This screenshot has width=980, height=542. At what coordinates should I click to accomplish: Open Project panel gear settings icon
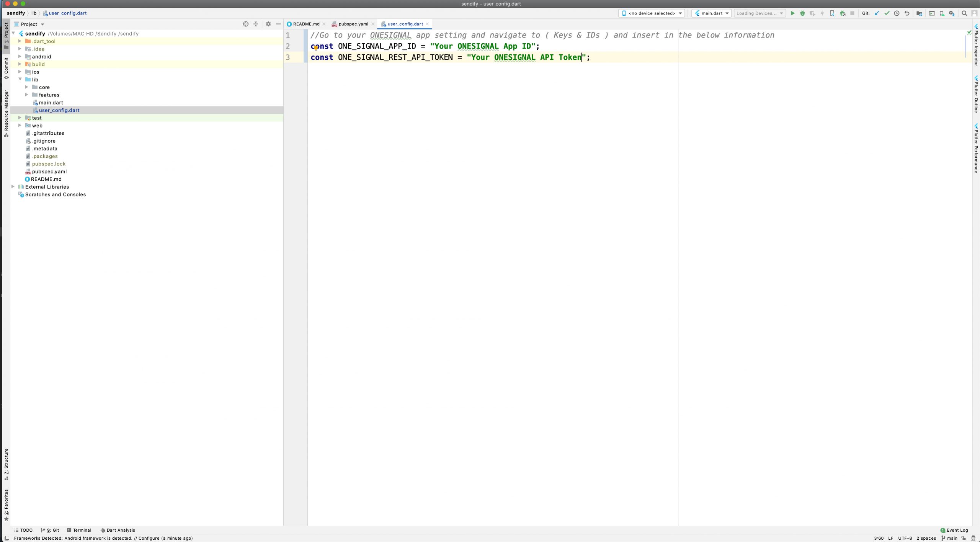click(268, 24)
